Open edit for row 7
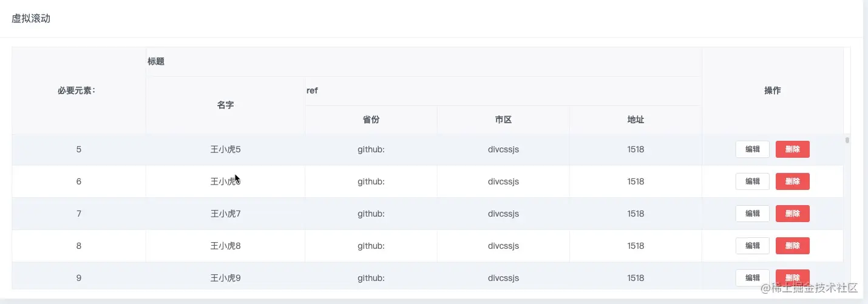Image resolution: width=868 pixels, height=304 pixels. click(753, 214)
